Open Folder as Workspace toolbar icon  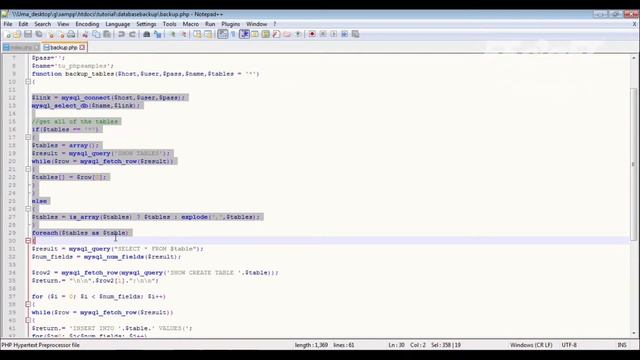coord(287,34)
